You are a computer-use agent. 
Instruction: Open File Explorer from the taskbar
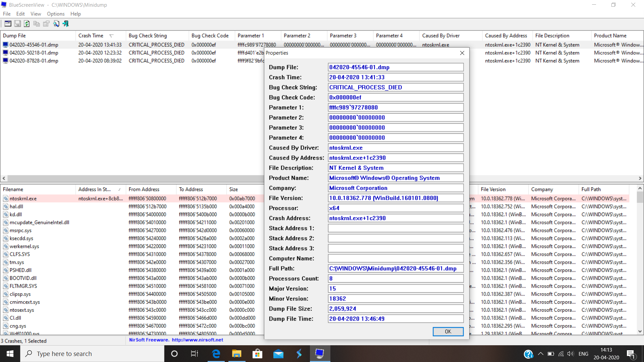pyautogui.click(x=237, y=354)
